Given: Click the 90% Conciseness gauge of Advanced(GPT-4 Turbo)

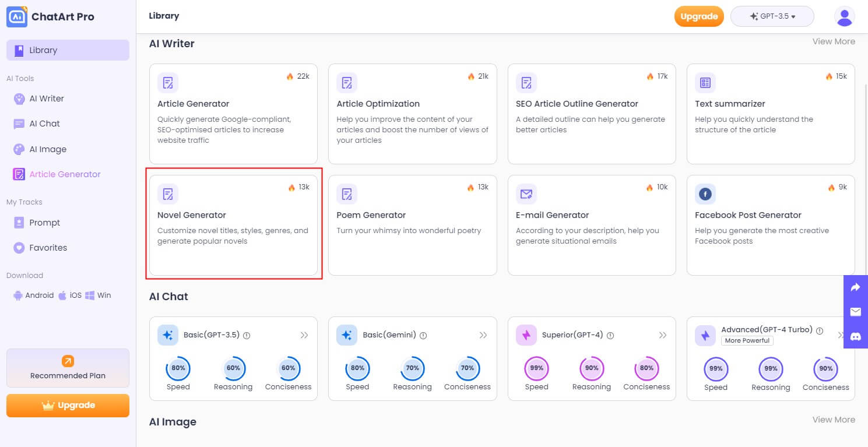Looking at the screenshot, I should (826, 368).
